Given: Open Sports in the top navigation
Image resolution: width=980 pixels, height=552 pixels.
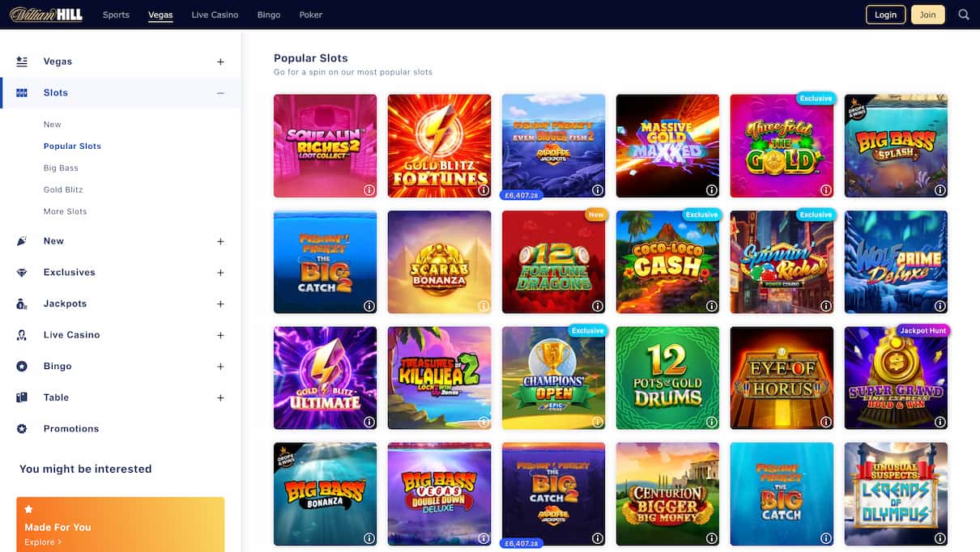Looking at the screenshot, I should (x=116, y=15).
